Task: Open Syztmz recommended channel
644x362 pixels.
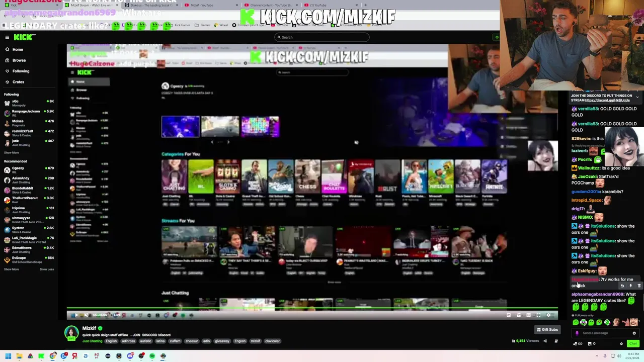Action: point(29,229)
